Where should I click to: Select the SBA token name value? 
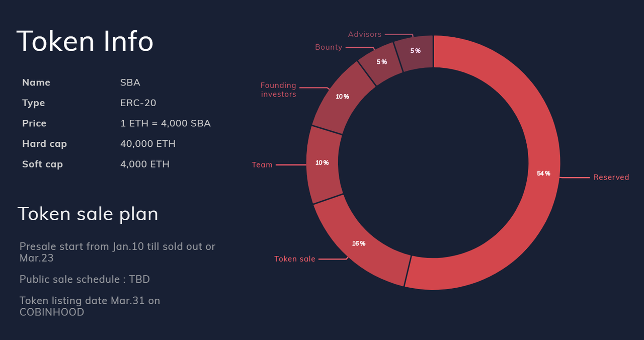click(130, 82)
